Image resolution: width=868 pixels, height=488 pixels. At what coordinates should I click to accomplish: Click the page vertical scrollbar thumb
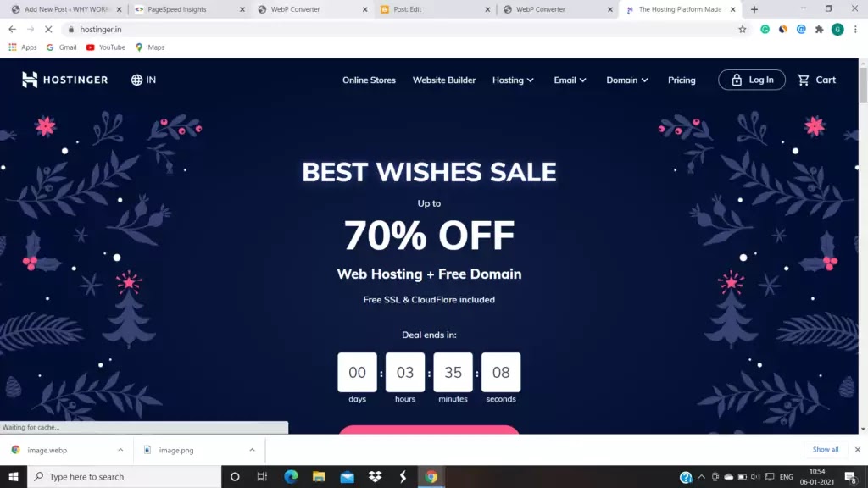point(863,84)
